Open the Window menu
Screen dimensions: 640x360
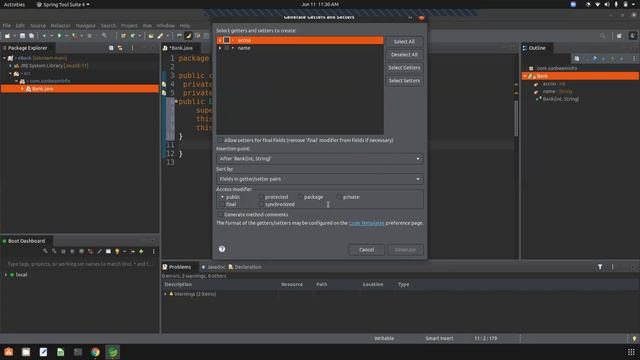pos(165,25)
